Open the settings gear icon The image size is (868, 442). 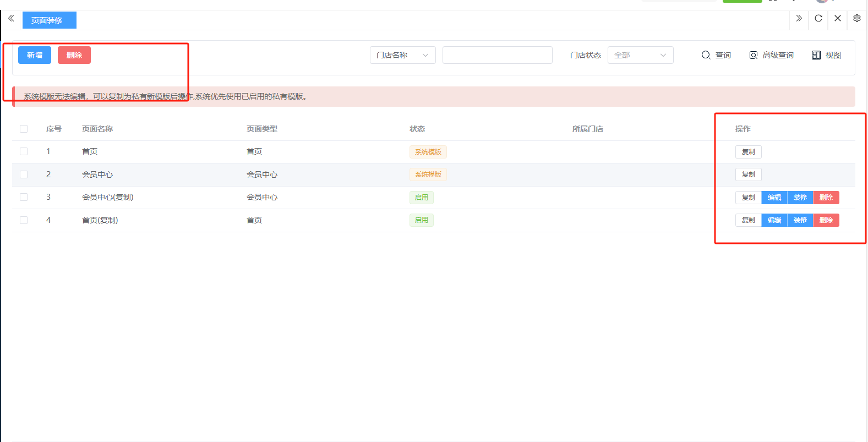coord(856,18)
